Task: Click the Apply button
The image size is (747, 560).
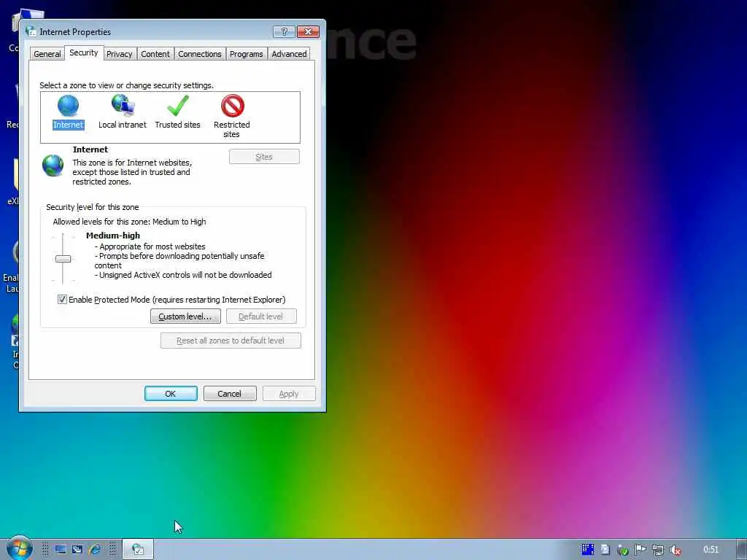Action: (x=289, y=394)
